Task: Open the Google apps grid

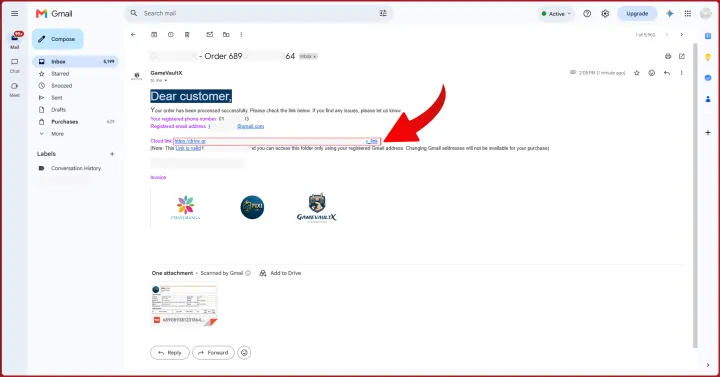Action: pyautogui.click(x=687, y=14)
